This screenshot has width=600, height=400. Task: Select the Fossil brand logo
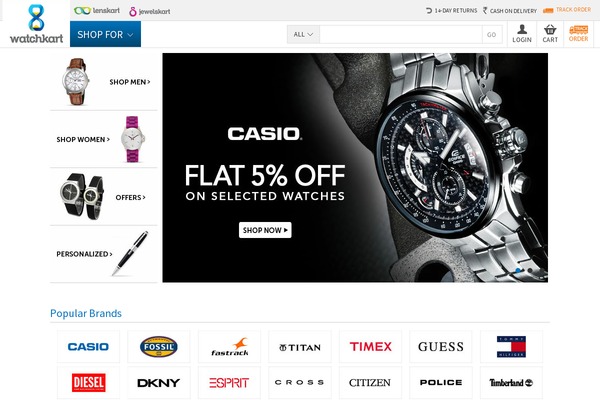click(158, 346)
